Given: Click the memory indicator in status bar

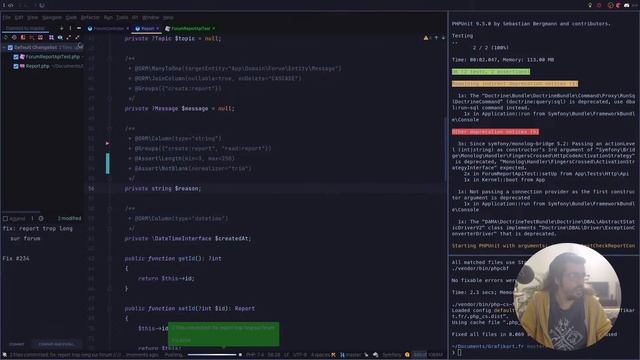Looking at the screenshot, I should point(428,355).
